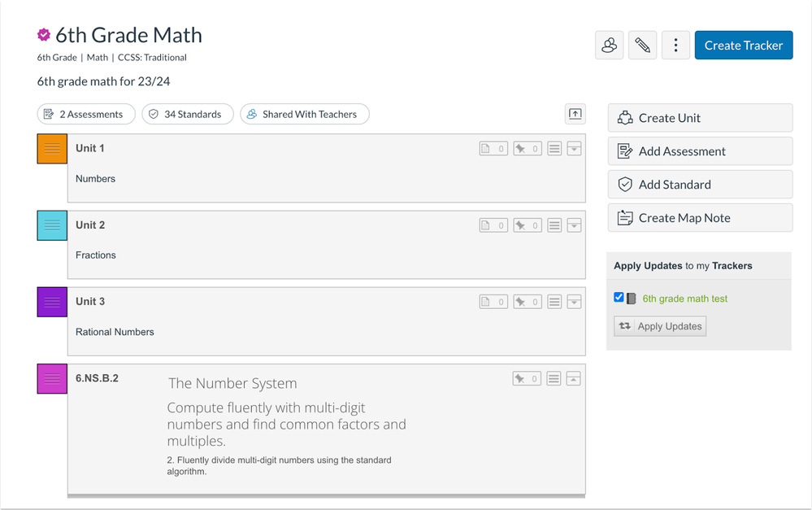Viewport: 812px width, 510px height.
Task: Open Unit 3 list menu icon
Action: point(554,302)
